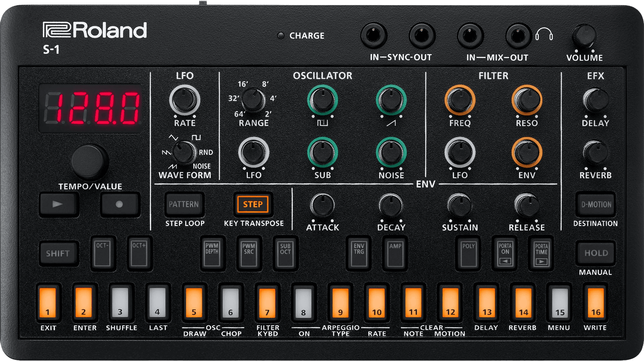
Task: Click the oscillator LFO knob
Action: tap(254, 152)
